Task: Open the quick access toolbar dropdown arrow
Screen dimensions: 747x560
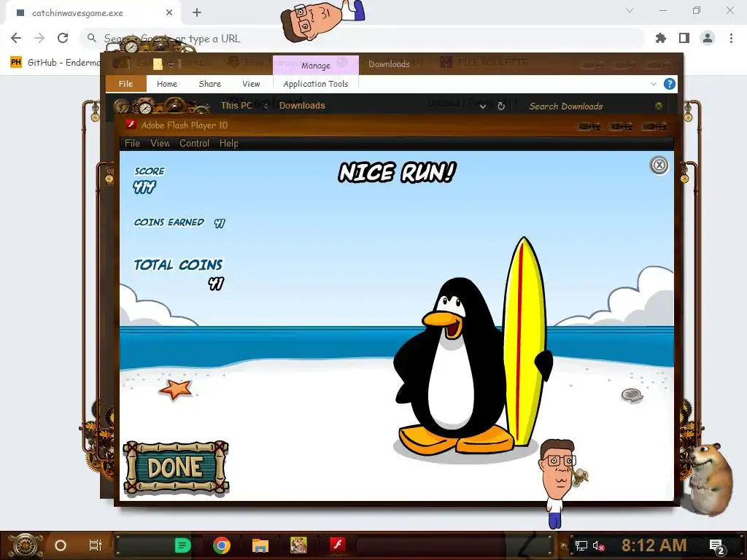Action: (x=171, y=65)
